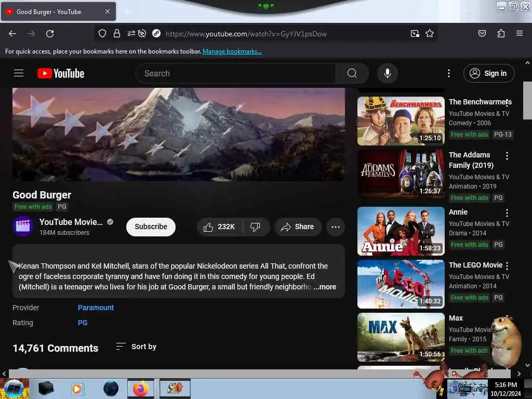This screenshot has width=532, height=399.
Task: Expand description with ...more
Action: (325, 287)
